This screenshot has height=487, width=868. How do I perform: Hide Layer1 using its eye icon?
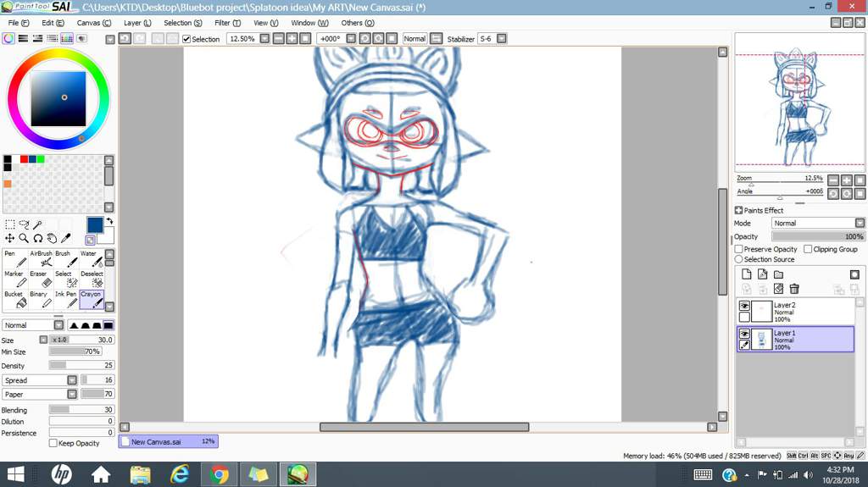coord(744,334)
